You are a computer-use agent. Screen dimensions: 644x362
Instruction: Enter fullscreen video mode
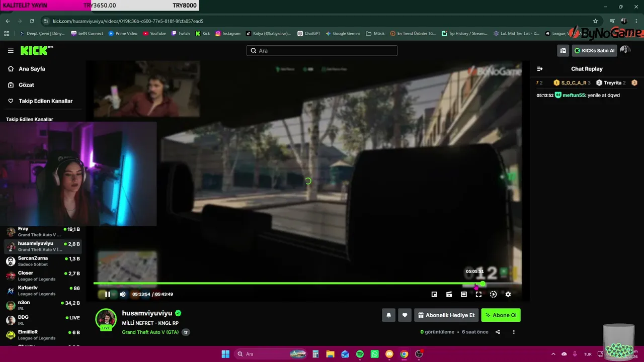478,294
